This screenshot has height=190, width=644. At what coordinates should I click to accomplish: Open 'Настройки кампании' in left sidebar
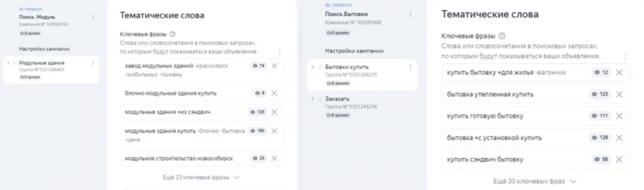click(44, 49)
